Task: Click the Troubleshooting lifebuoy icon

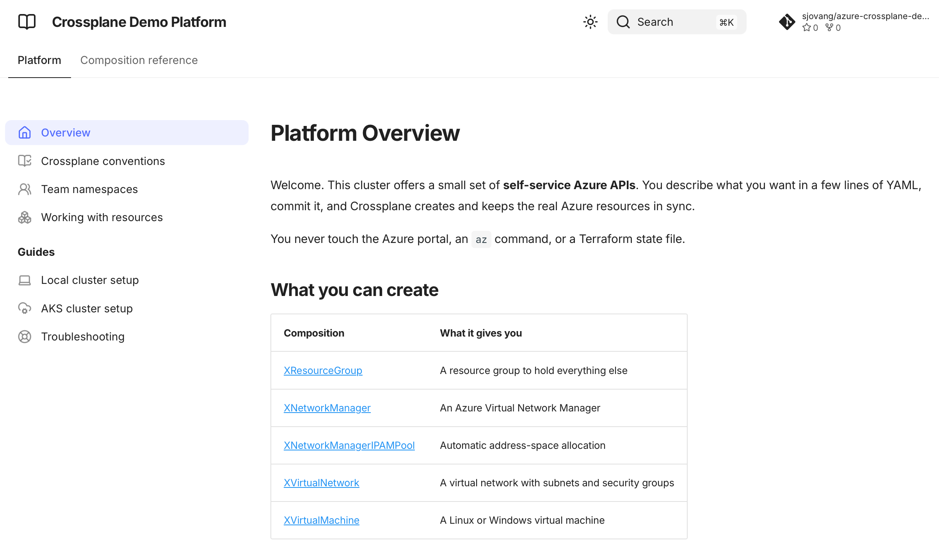Action: 25,337
